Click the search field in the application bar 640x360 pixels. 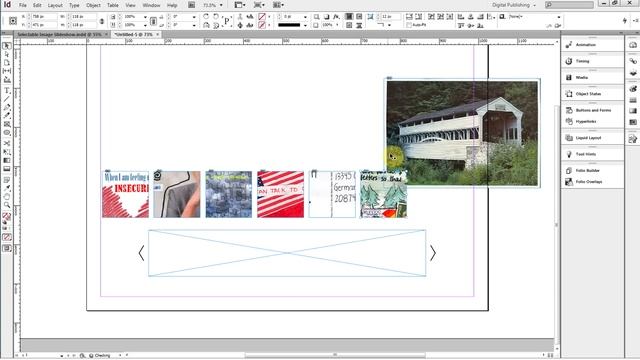(x=569, y=5)
